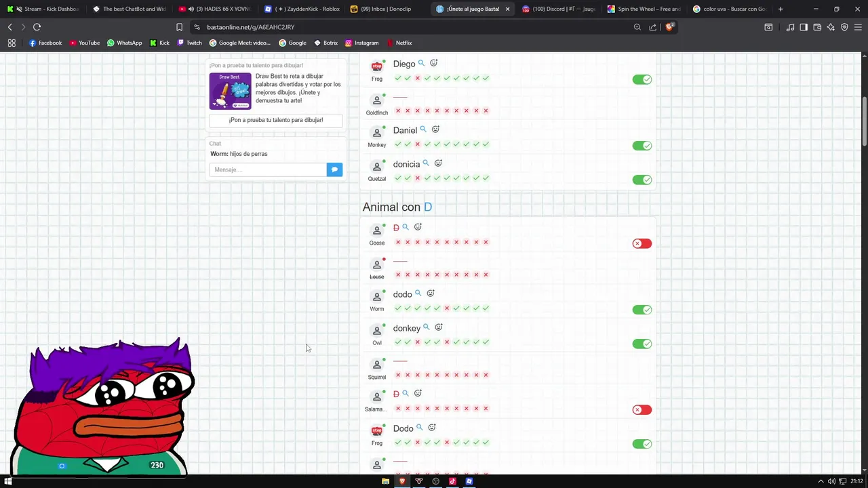The image size is (868, 488).
Task: Open emoji reaction for Worm's dodo answer
Action: 431,293
